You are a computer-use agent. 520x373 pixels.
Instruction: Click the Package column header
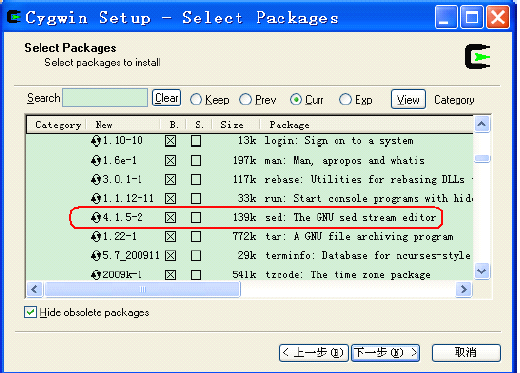click(367, 125)
